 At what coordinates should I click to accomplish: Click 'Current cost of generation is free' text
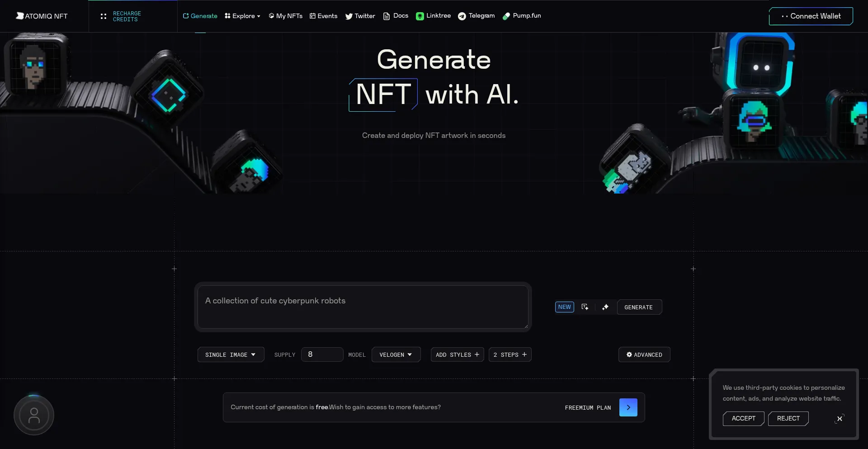(x=279, y=407)
